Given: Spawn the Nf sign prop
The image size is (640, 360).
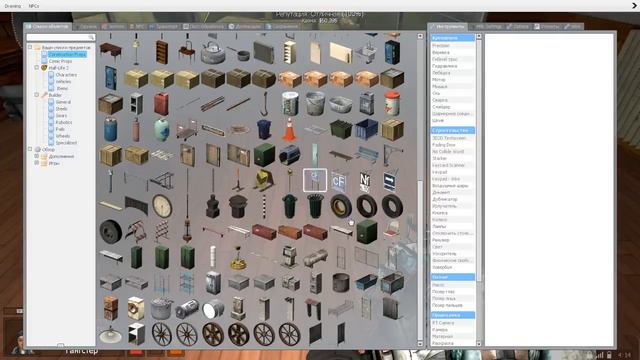Looking at the screenshot, I should click(365, 181).
